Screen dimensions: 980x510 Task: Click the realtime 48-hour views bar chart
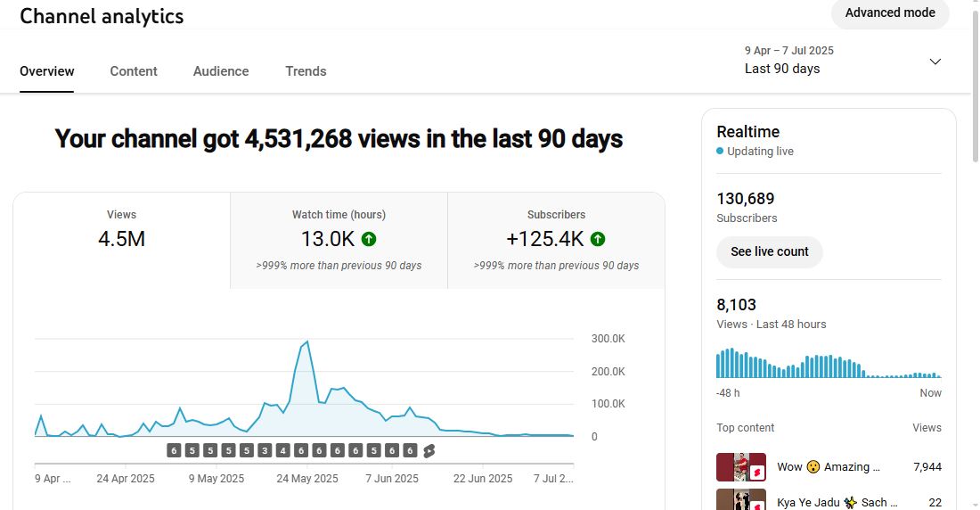[828, 363]
